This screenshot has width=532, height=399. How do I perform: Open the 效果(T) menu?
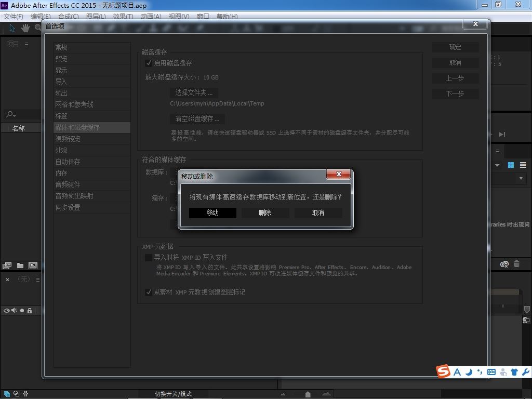pos(123,16)
